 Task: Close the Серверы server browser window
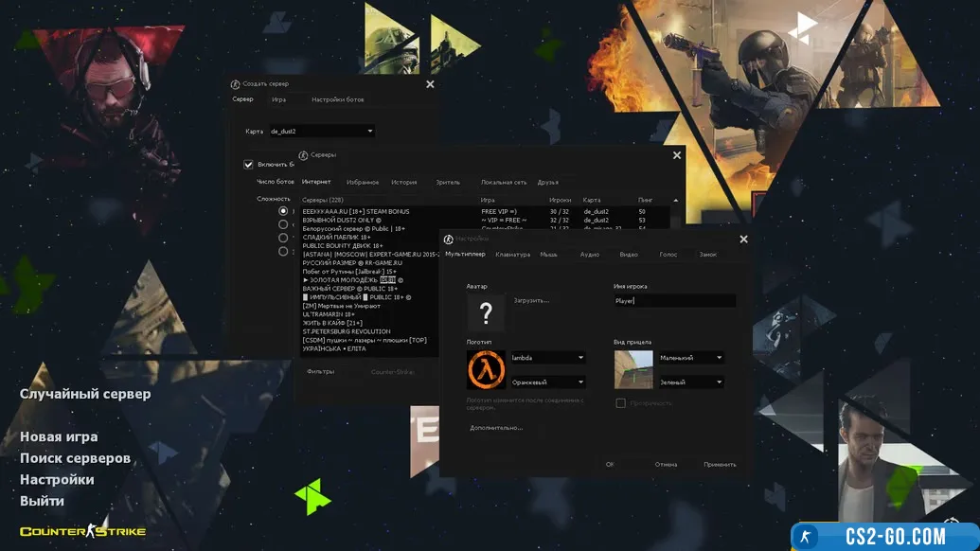pos(677,155)
